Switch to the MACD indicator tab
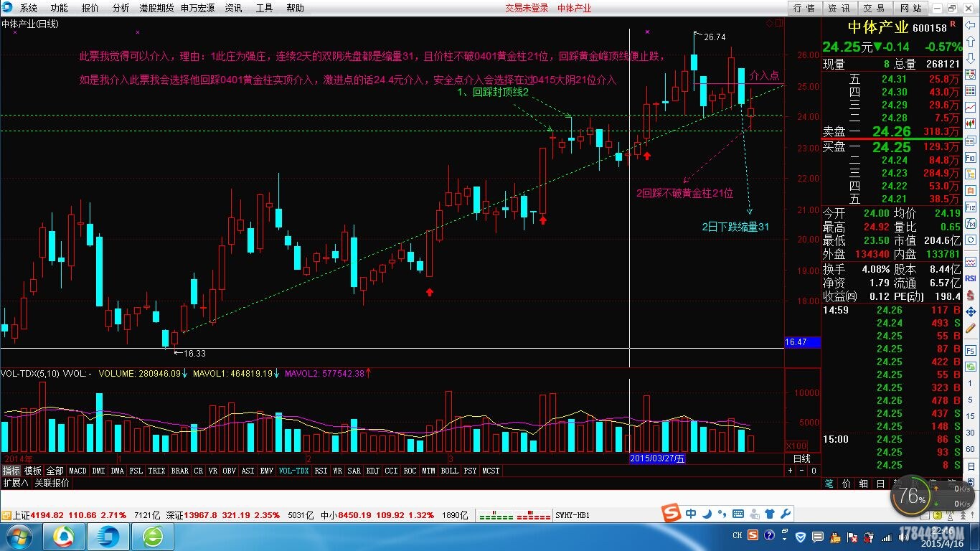This screenshot has height=551, width=980. [77, 471]
